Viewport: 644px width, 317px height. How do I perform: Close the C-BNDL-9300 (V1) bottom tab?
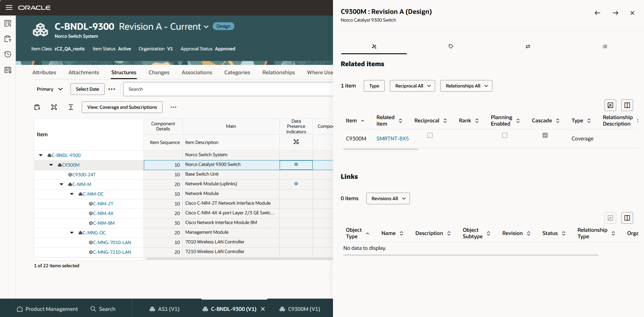[x=263, y=309]
